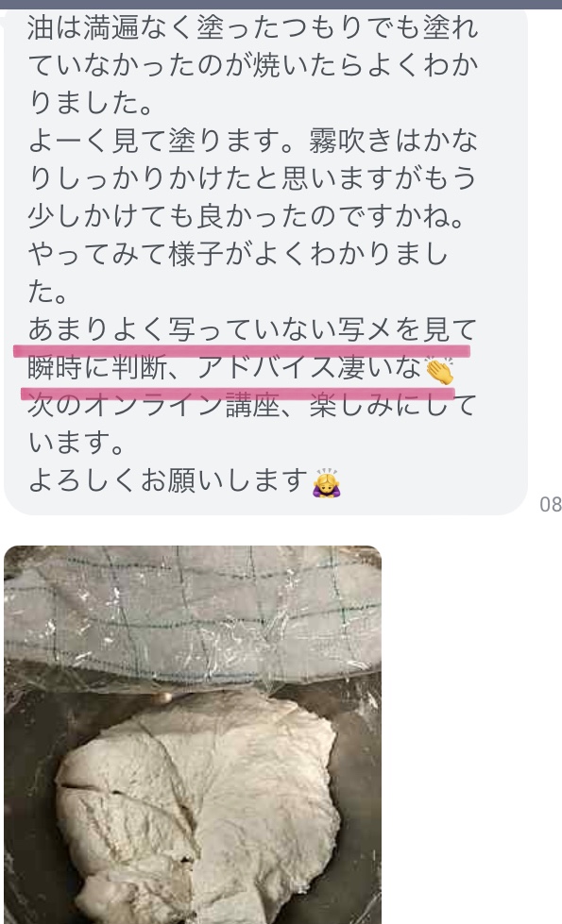Screen dimensions: 562x924
Task: Tap the clapping hands emoji
Action: point(439,371)
